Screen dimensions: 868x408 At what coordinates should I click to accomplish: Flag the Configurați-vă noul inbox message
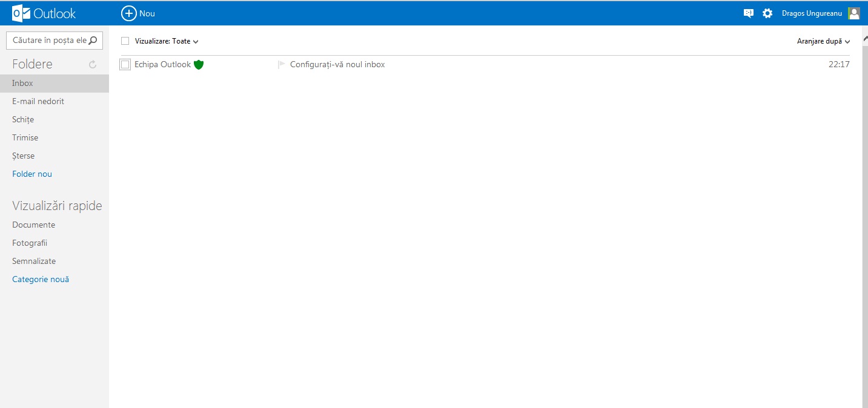(281, 64)
